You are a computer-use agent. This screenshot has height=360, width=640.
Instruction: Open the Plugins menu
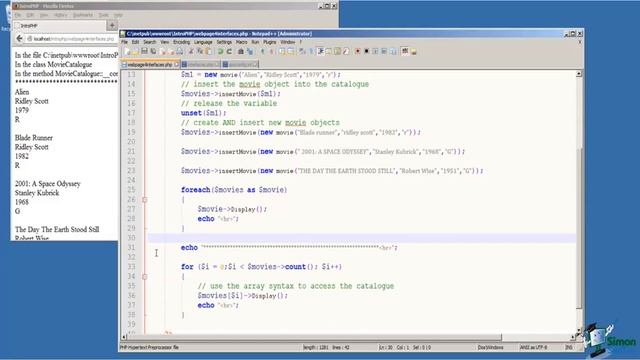[x=269, y=42]
